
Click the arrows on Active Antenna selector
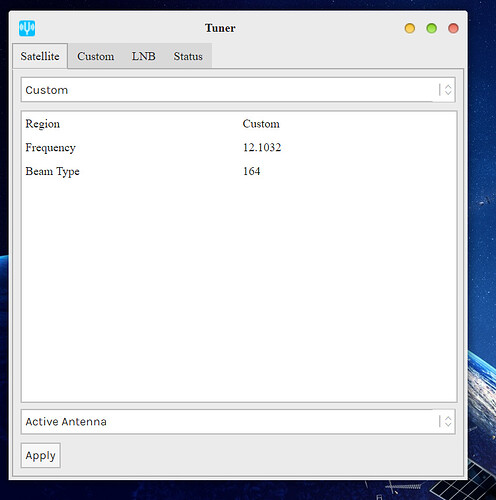pyautogui.click(x=447, y=422)
